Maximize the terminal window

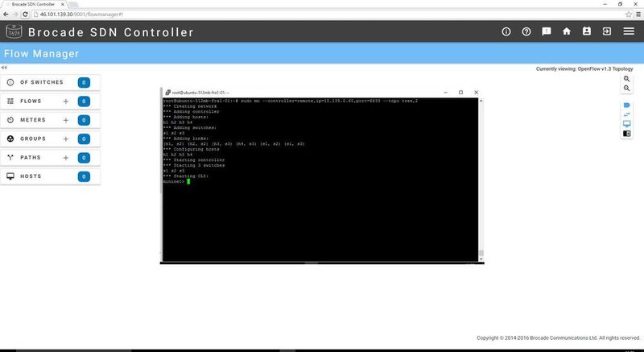pos(460,93)
